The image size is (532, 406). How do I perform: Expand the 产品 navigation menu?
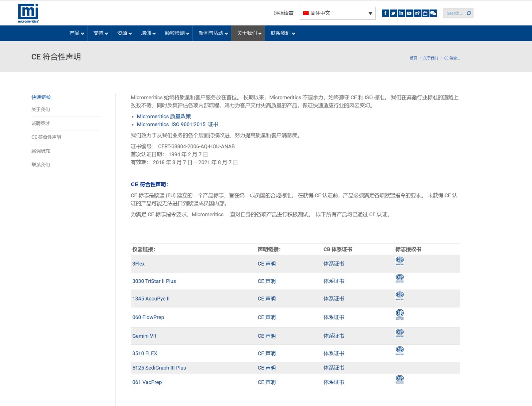[76, 33]
